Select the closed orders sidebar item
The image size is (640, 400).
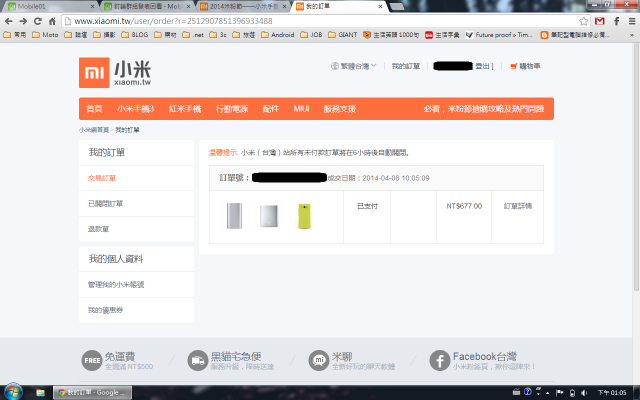click(x=105, y=204)
